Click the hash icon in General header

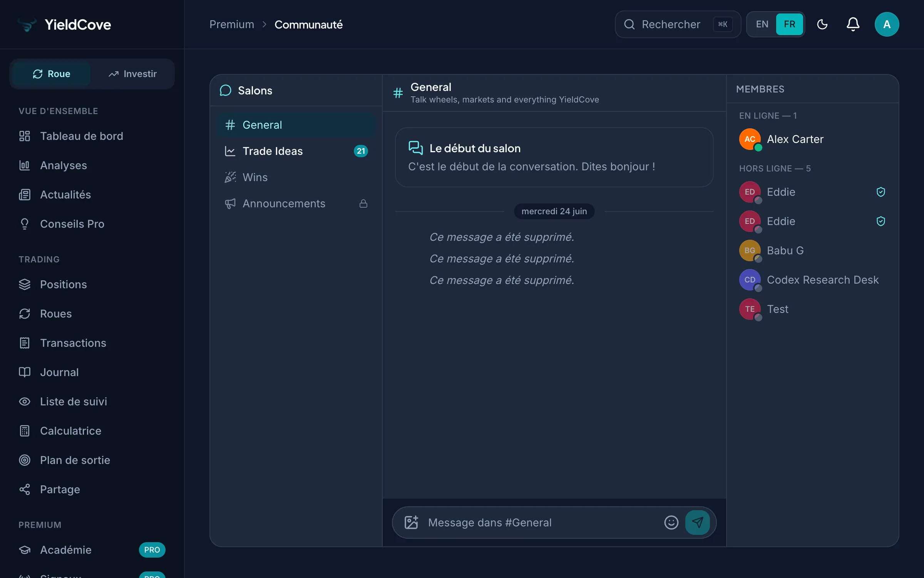[398, 93]
